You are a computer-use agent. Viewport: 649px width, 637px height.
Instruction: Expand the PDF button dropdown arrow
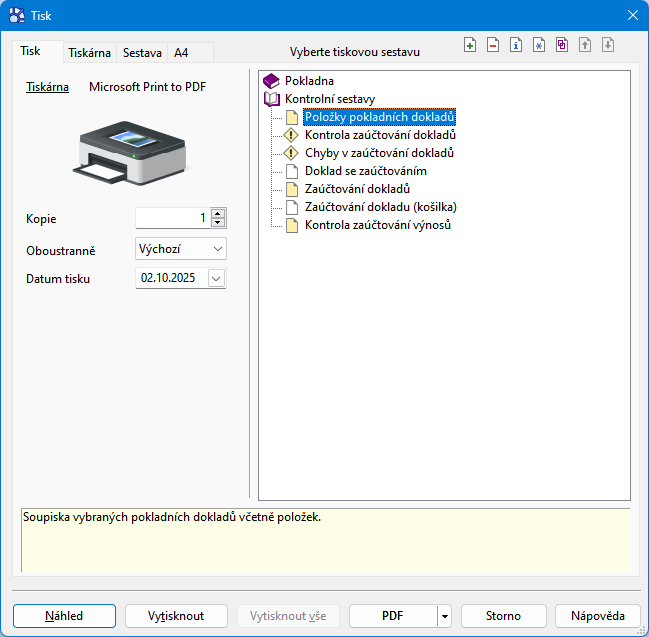pyautogui.click(x=444, y=616)
